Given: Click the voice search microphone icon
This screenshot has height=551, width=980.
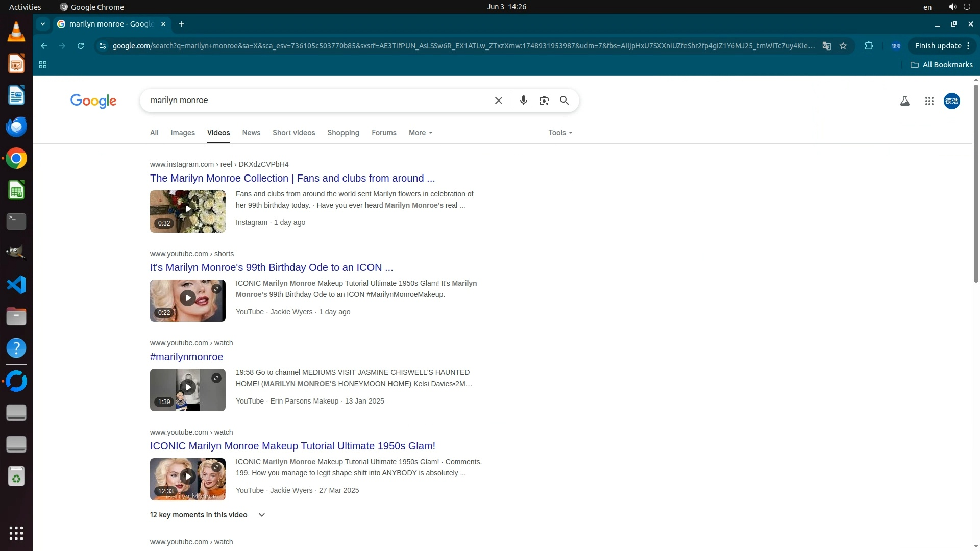Looking at the screenshot, I should [x=523, y=101].
